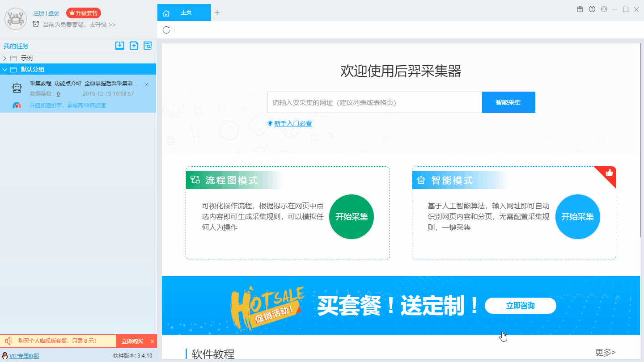Viewport: 644px width, 362px height.
Task: Switch to the 主页 tab
Action: tap(184, 13)
